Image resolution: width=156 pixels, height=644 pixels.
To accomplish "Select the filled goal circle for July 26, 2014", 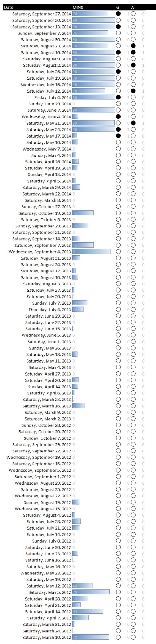I will (118, 72).
